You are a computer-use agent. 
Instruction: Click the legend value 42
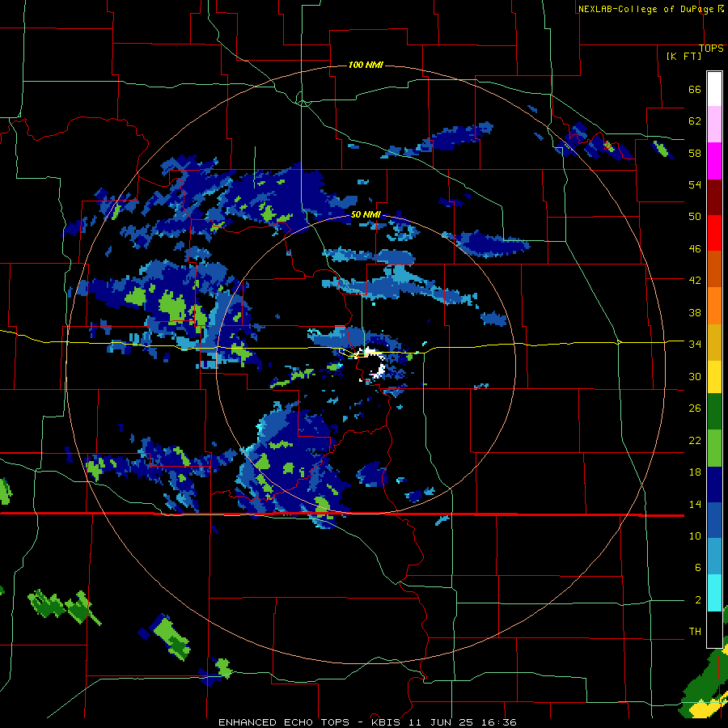click(x=695, y=281)
